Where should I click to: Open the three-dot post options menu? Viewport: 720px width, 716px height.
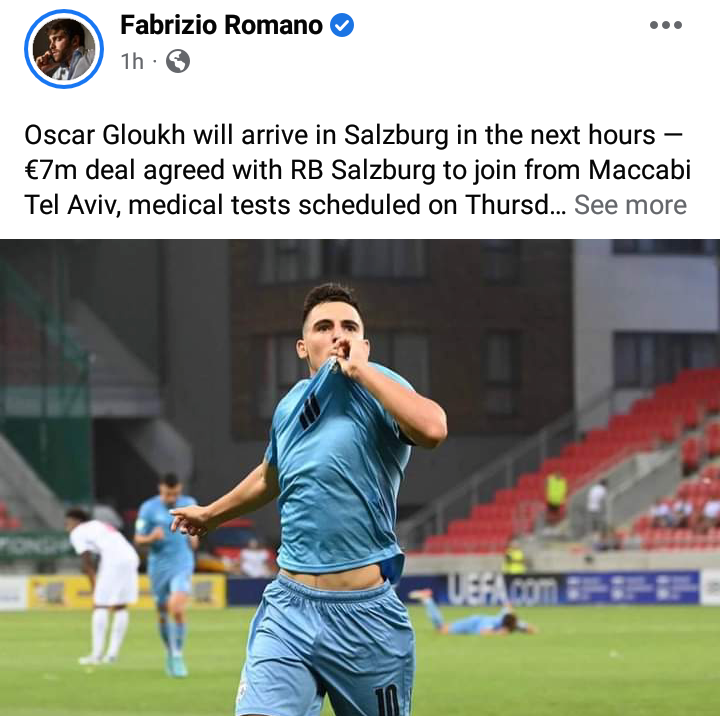666,25
